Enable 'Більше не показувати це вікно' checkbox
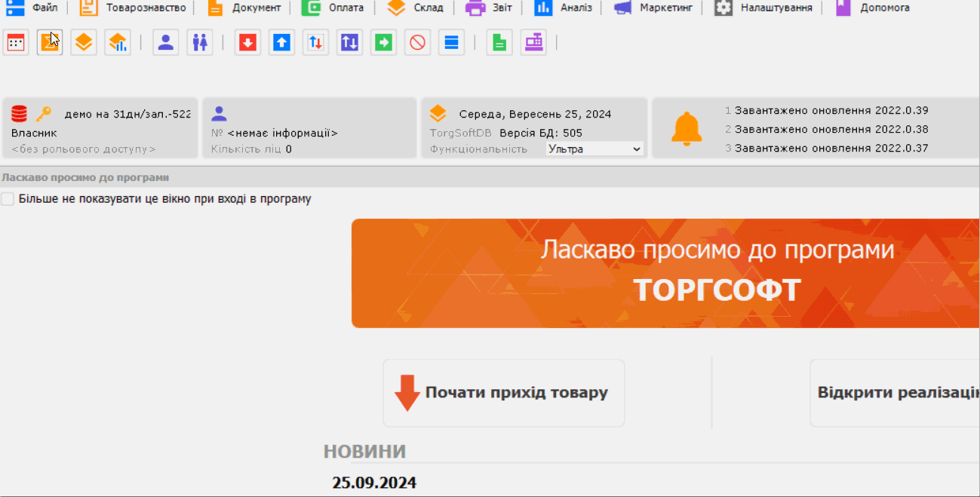The height and width of the screenshot is (497, 980). 8,199
